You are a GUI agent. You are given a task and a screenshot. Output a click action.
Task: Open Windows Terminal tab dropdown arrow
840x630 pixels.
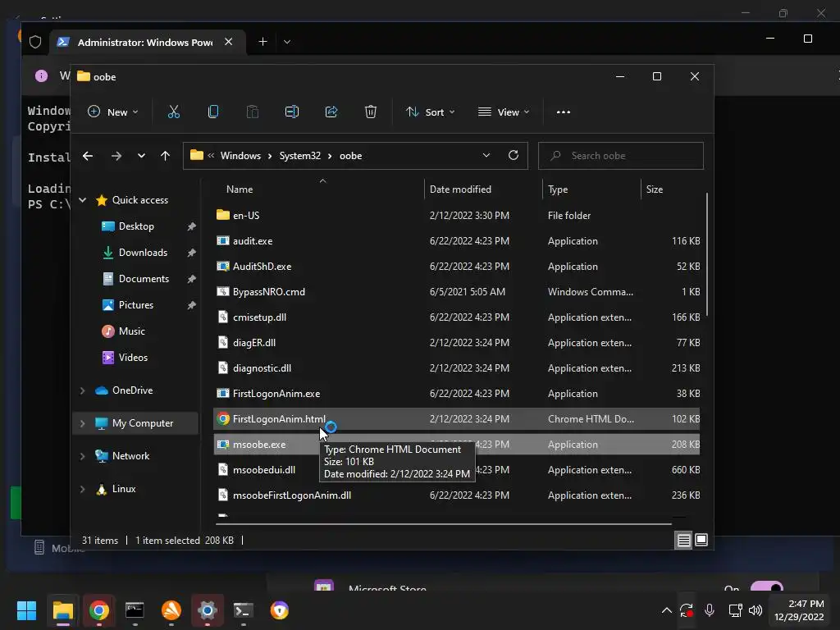click(287, 42)
